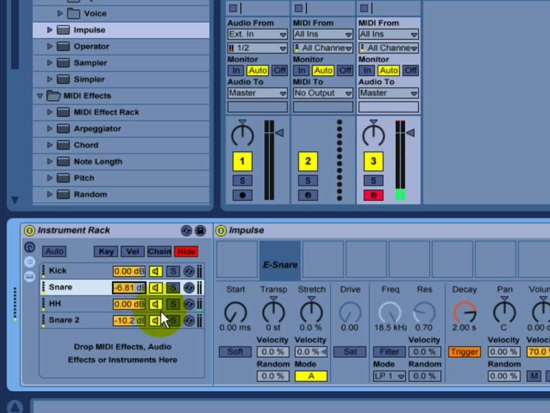The width and height of the screenshot is (550, 413).
Task: Solo the Snare chain
Action: 173,288
